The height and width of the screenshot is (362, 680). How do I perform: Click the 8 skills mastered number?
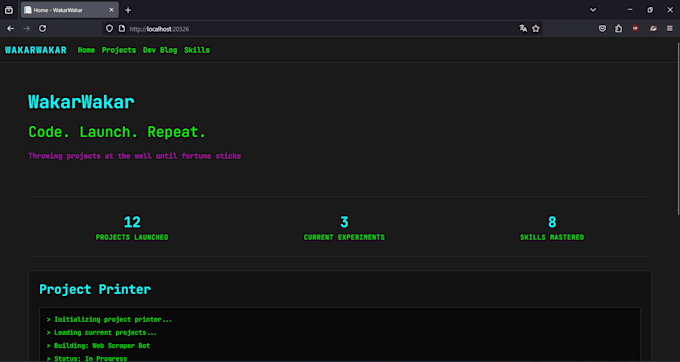click(x=552, y=222)
